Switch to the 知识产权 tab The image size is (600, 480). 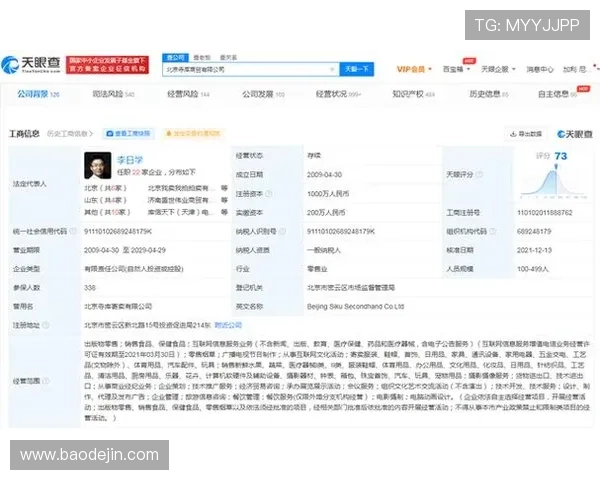[414, 94]
